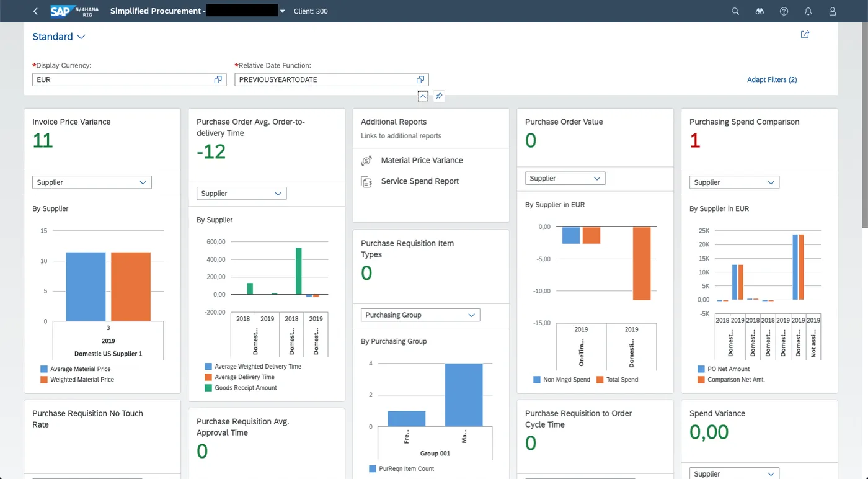The image size is (868, 479).
Task: Open value help for Display Currency
Action: (218, 79)
